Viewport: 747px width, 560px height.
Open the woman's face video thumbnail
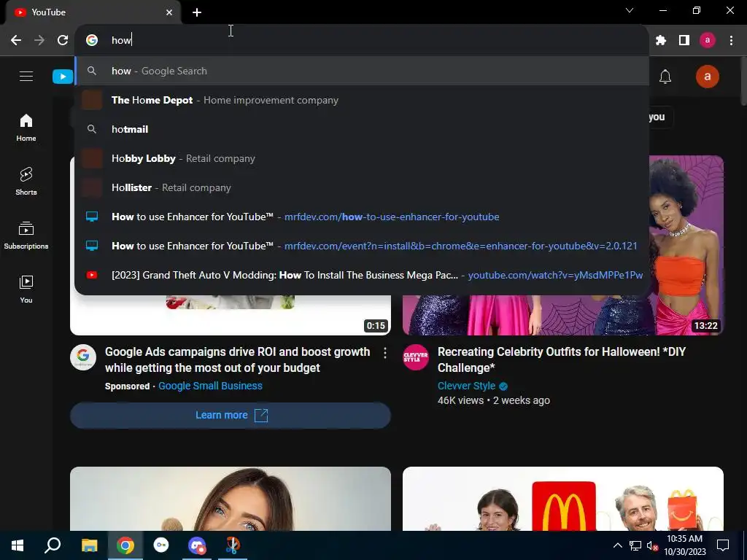231,499
